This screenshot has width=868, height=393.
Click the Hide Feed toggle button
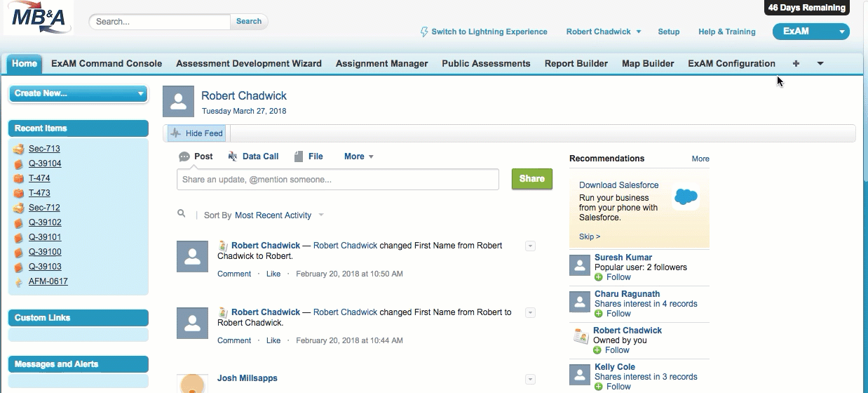pos(196,133)
